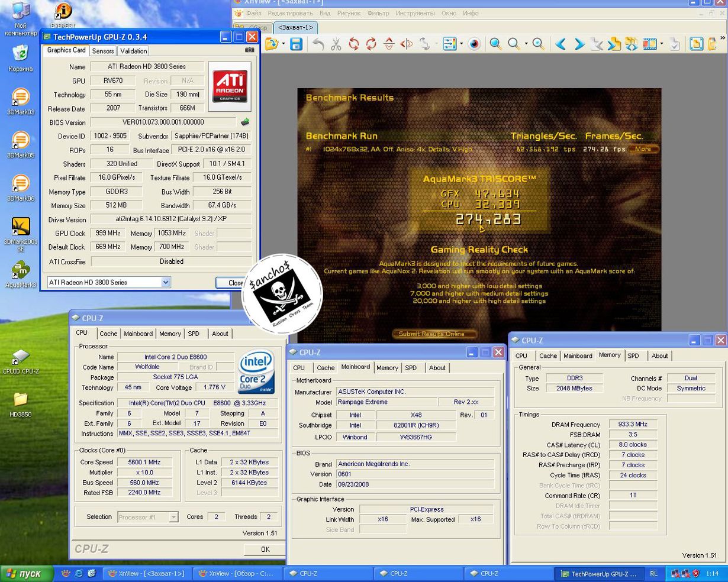Click the Core Speed 5600.1 MHz value

[x=144, y=463]
